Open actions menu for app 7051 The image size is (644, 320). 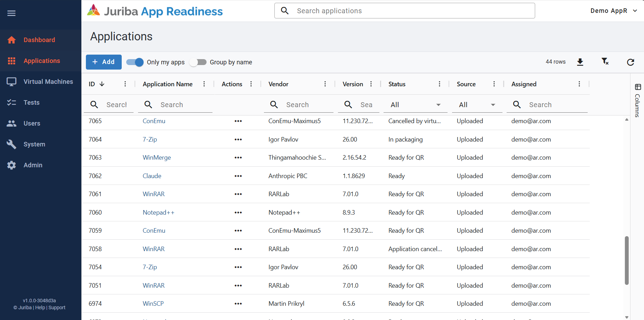click(238, 286)
